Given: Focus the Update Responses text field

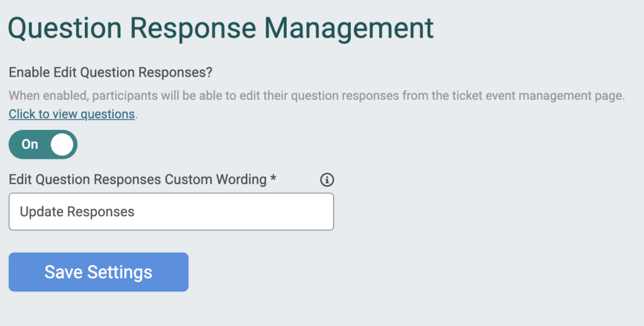Looking at the screenshot, I should 171,212.
